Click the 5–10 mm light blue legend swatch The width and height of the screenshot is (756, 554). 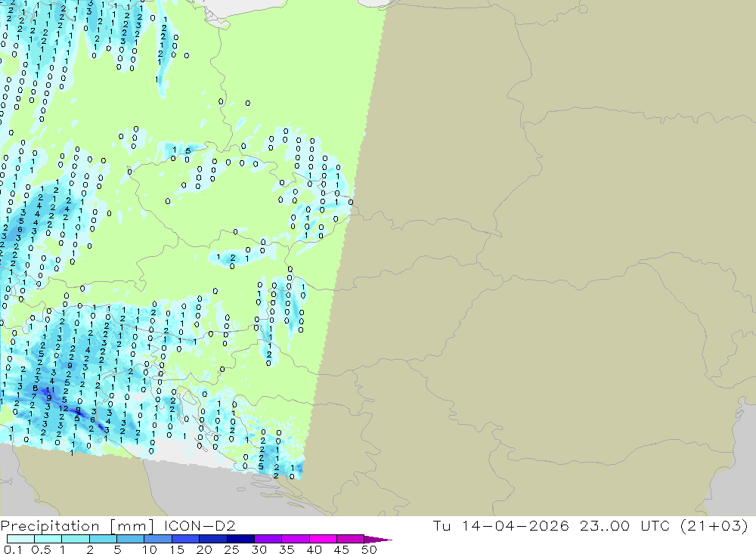pyautogui.click(x=130, y=539)
